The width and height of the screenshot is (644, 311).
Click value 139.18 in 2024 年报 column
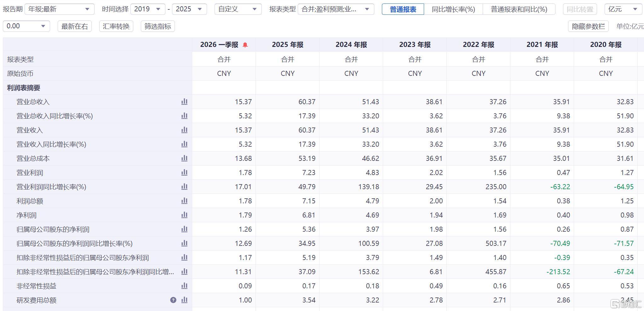point(369,187)
